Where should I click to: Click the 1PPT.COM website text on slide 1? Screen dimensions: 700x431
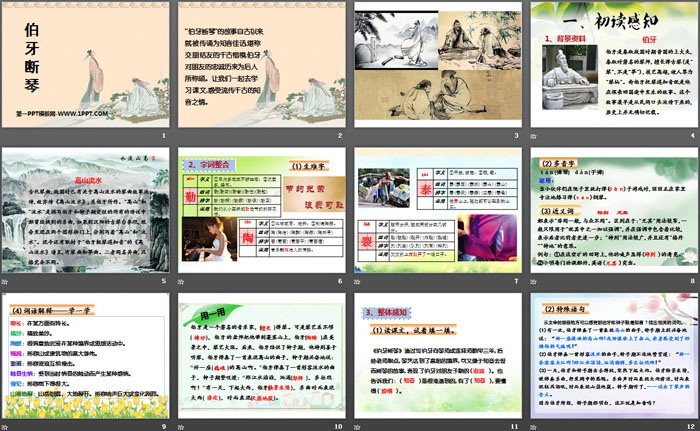(52, 117)
